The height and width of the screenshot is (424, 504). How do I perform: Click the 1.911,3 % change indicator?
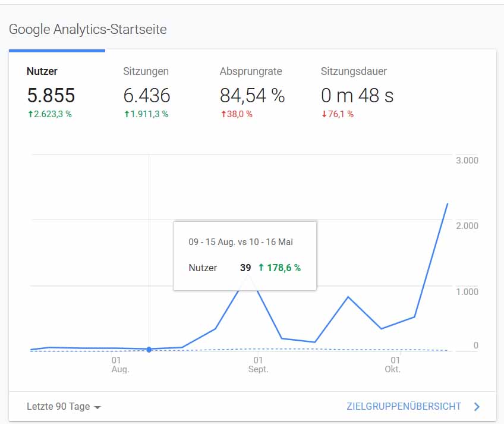point(146,114)
